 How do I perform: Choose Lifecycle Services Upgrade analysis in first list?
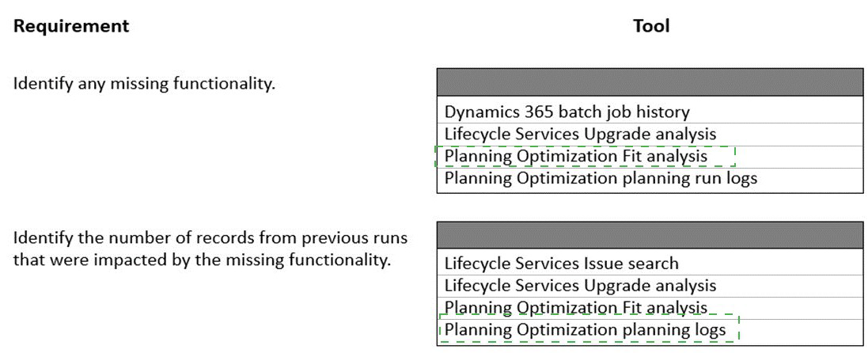580,134
